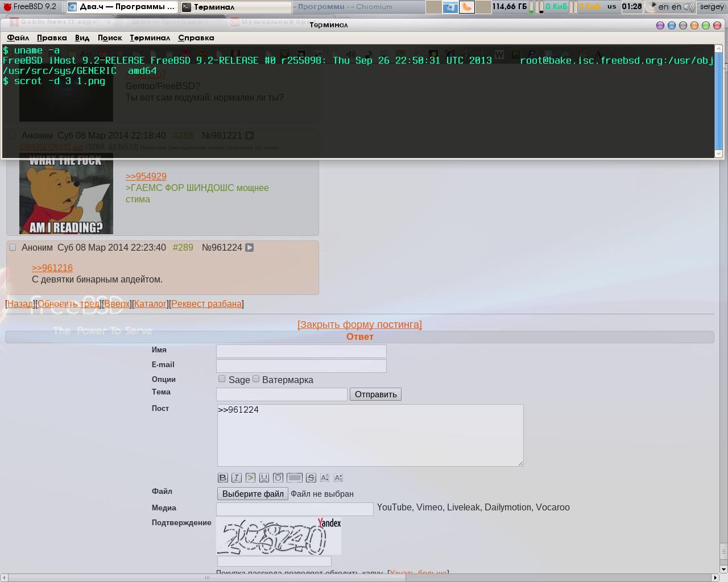Click blue terminal window titlebar button
The width and height of the screenshot is (728, 582).
point(672,26)
